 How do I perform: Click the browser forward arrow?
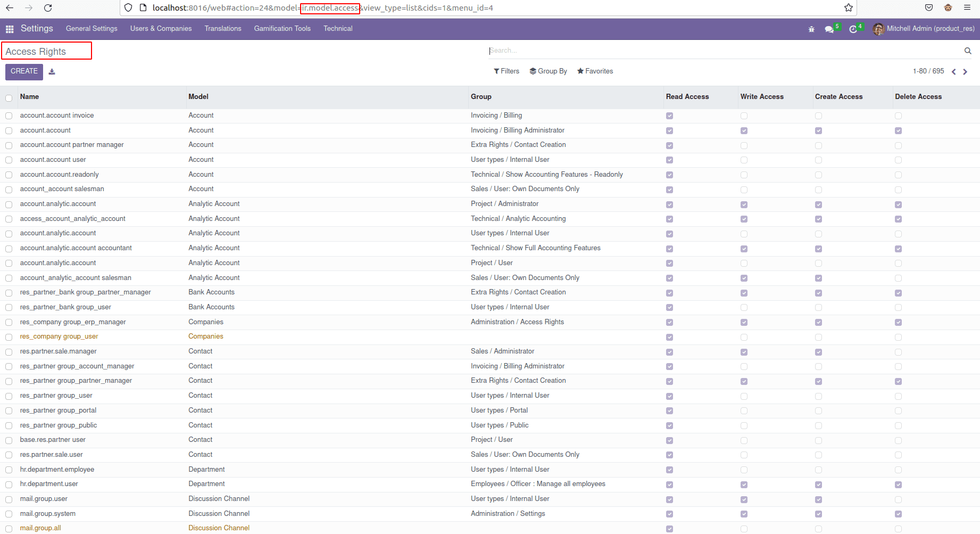(29, 8)
